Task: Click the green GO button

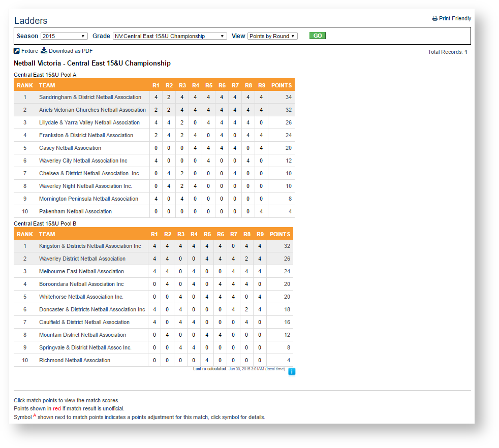Action: coord(317,36)
